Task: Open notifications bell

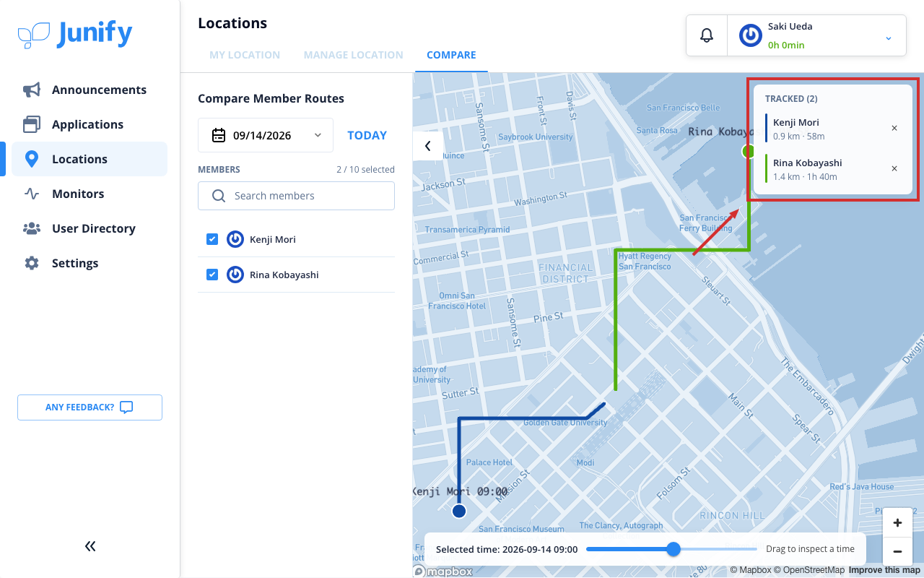Action: tap(707, 35)
